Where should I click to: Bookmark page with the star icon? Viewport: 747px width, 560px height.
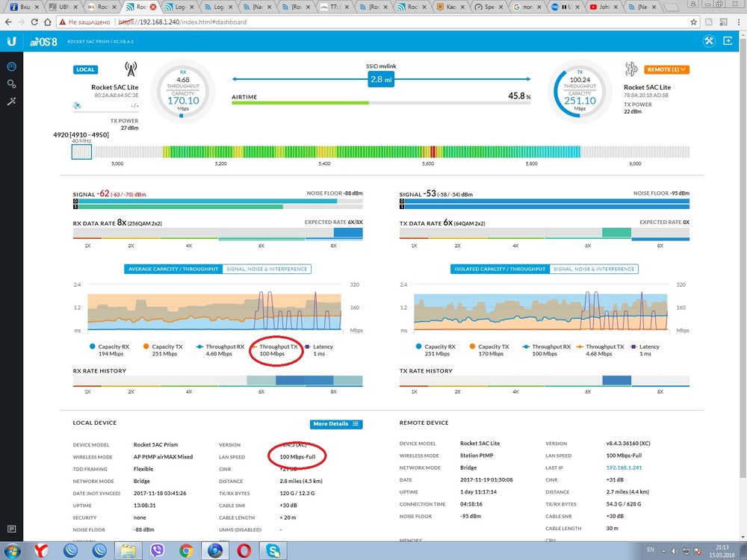(x=694, y=22)
